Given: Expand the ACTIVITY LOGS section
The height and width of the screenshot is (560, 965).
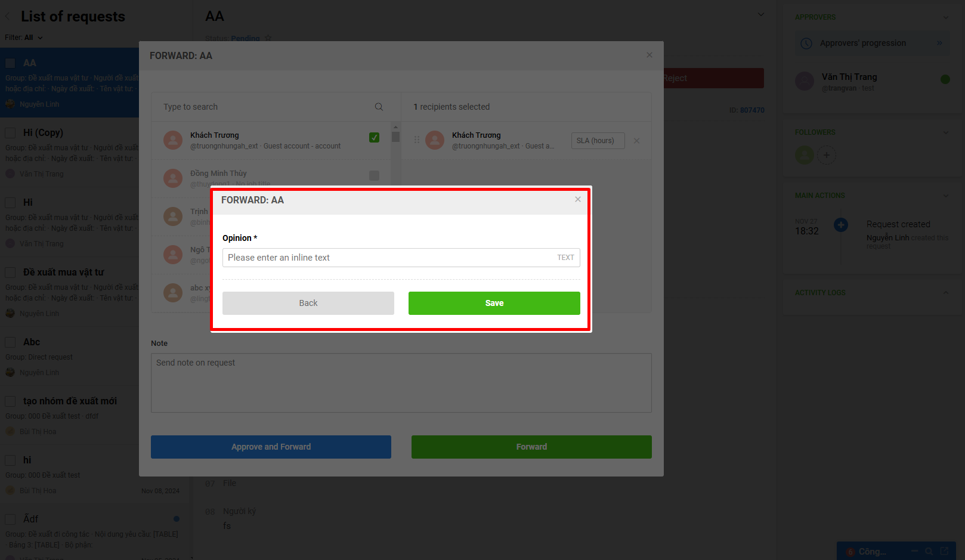Looking at the screenshot, I should pyautogui.click(x=945, y=293).
